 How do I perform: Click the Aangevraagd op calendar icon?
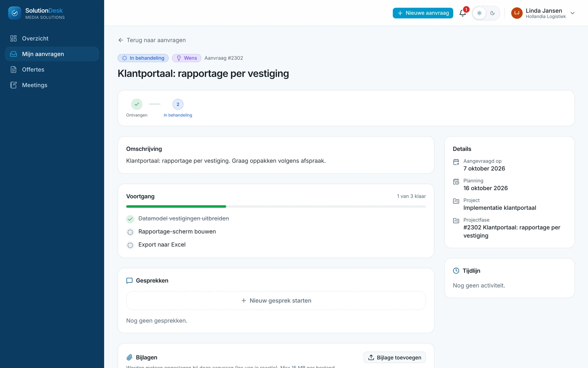click(x=456, y=162)
